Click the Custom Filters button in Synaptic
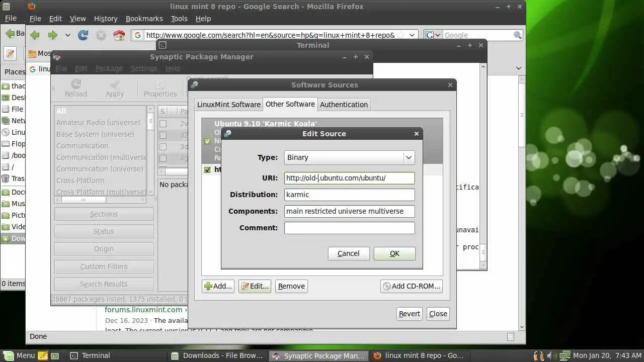Image resolution: width=644 pixels, height=362 pixels. coord(104,266)
